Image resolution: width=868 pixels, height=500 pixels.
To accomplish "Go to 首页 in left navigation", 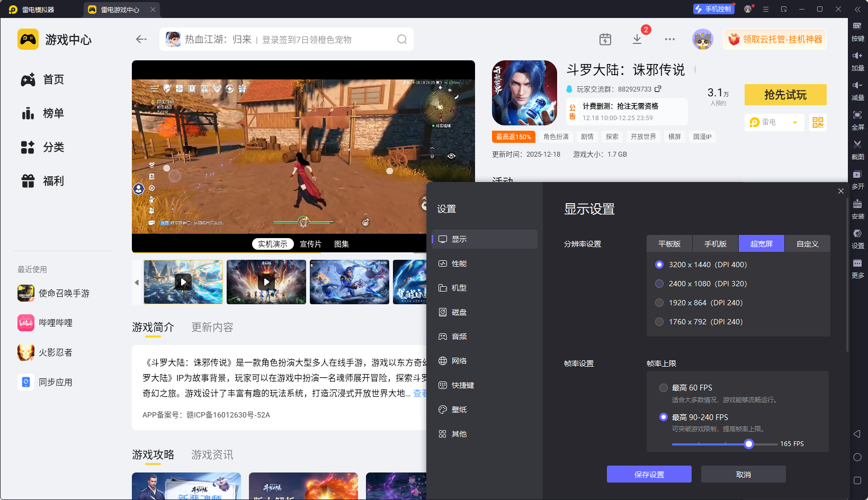I will pos(43,79).
